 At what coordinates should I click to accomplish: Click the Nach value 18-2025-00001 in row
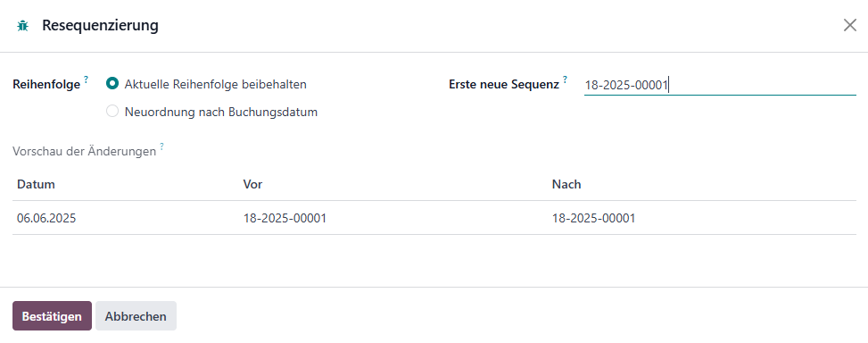tap(593, 218)
